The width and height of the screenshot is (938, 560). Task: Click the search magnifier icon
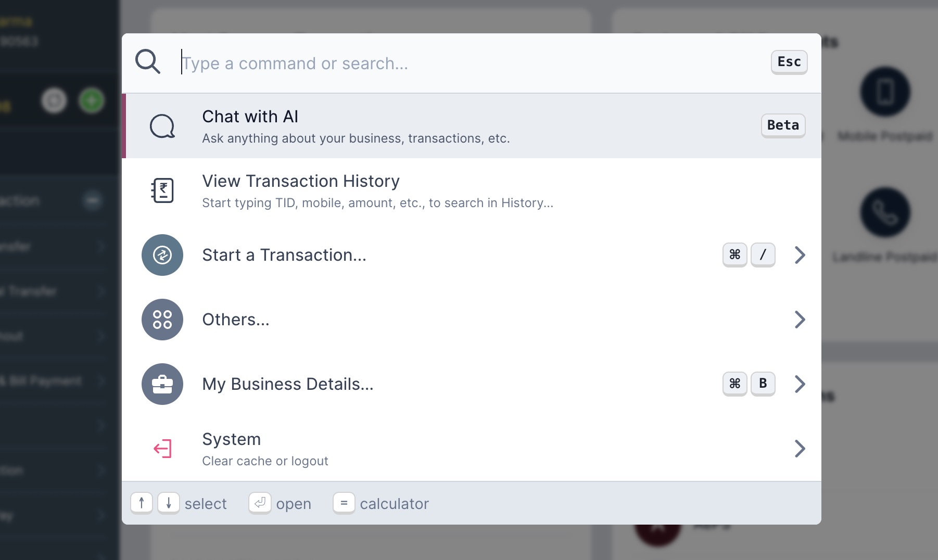pos(148,62)
